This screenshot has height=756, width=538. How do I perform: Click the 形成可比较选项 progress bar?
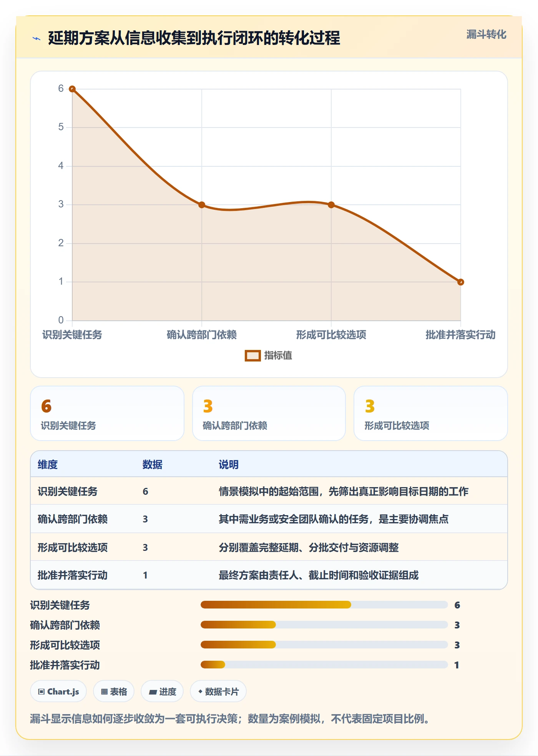[x=324, y=645]
